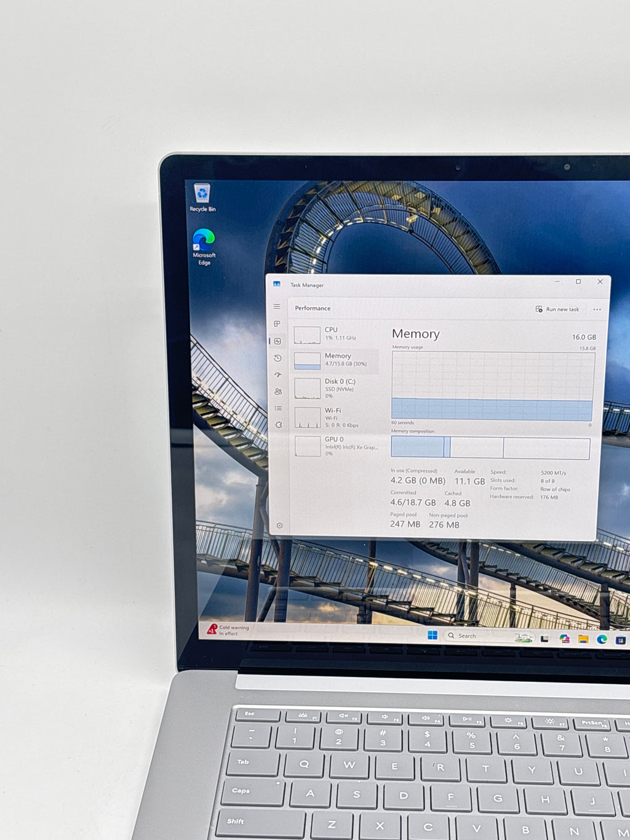Select the Recycle Bin desktop icon
Viewport: 630px width, 840px height.
[x=202, y=198]
